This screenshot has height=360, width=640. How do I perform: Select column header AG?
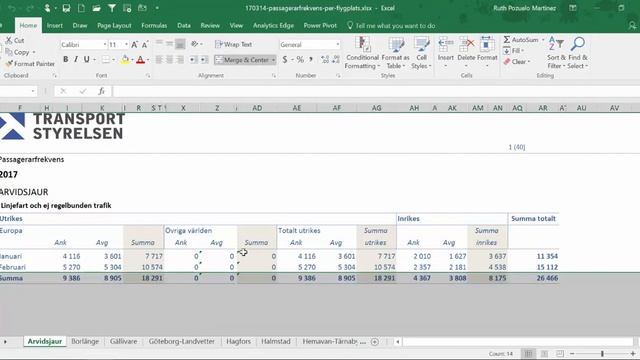(376, 108)
